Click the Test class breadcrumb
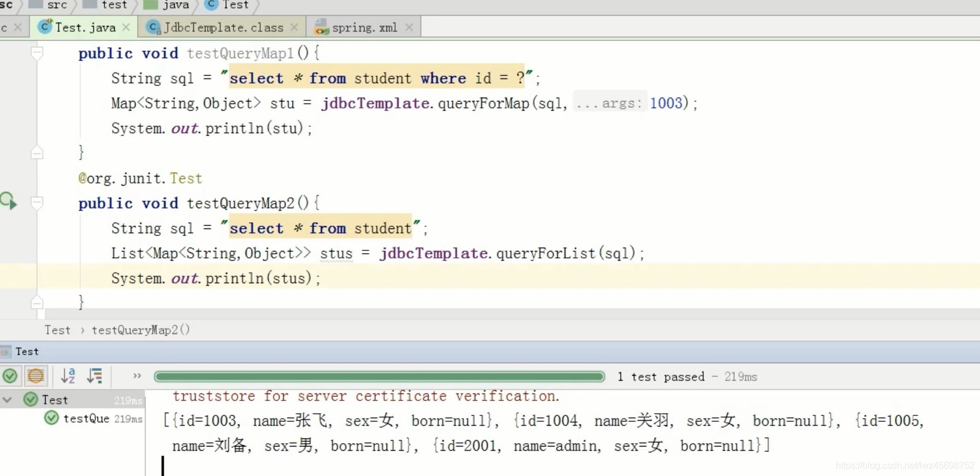The image size is (980, 476). pos(228,5)
